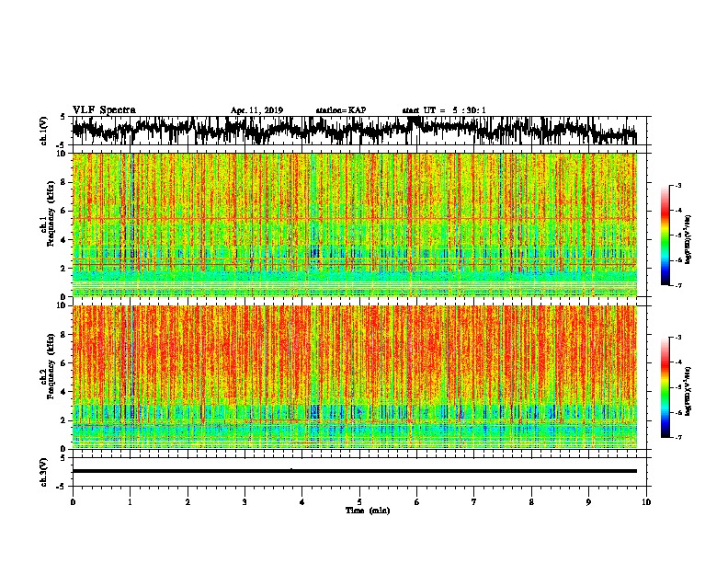Select the date text "Apr. 11, 2019"
Image resolution: width=728 pixels, height=563 pixels.
(x=256, y=110)
